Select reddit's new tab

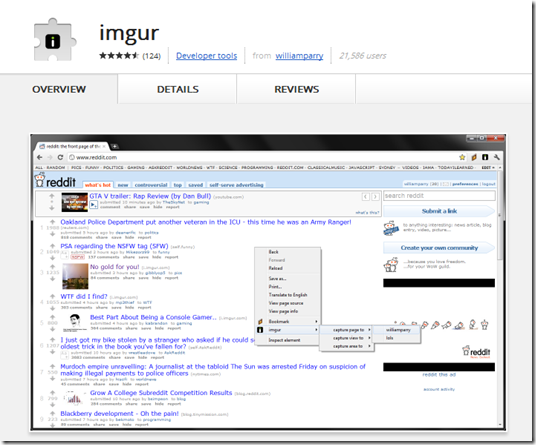coord(123,185)
